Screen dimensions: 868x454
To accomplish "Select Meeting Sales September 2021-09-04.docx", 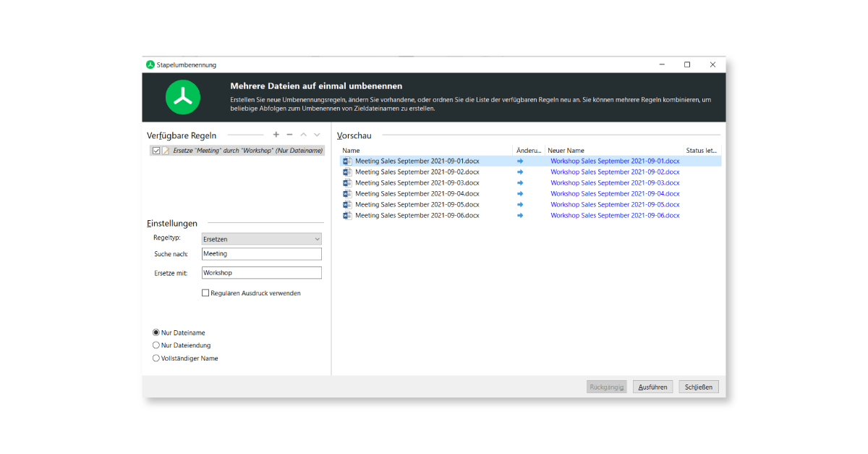I will [417, 194].
